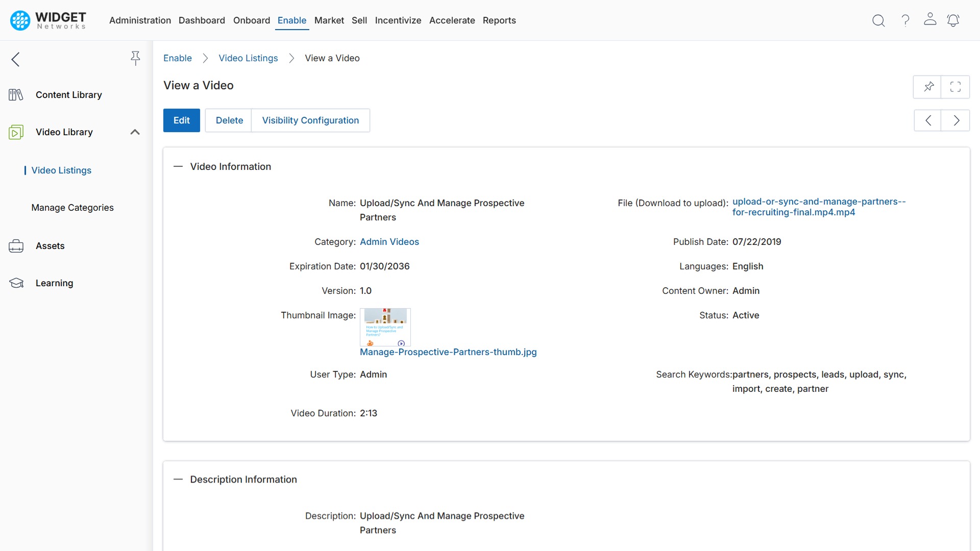Image resolution: width=980 pixels, height=551 pixels.
Task: Pin the sidebar navigation
Action: (x=135, y=59)
